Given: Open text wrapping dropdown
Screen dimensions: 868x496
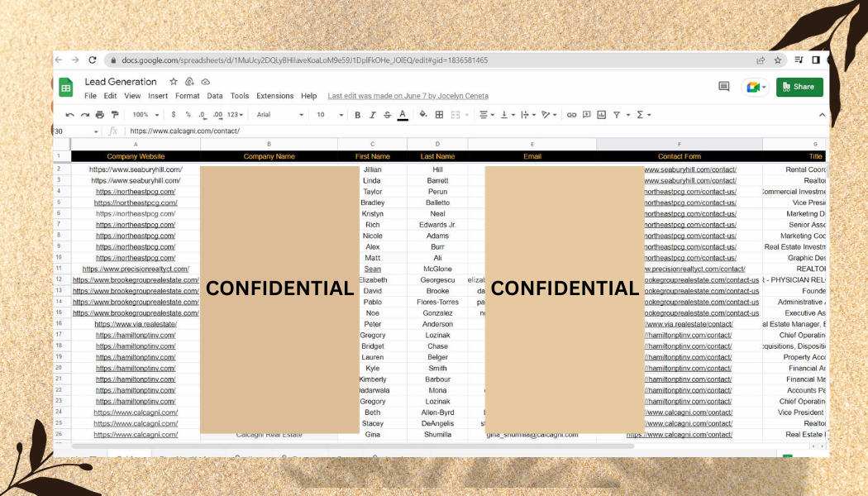Looking at the screenshot, I should point(528,115).
